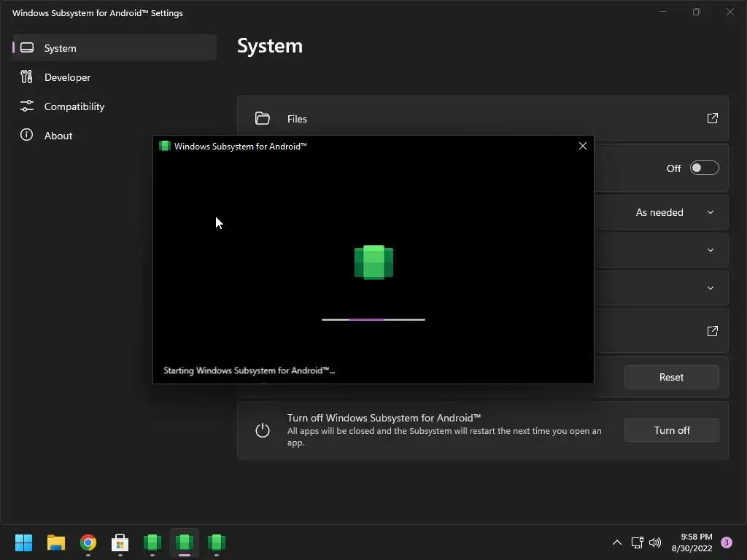
Task: Open File Explorer from taskbar
Action: [x=55, y=542]
